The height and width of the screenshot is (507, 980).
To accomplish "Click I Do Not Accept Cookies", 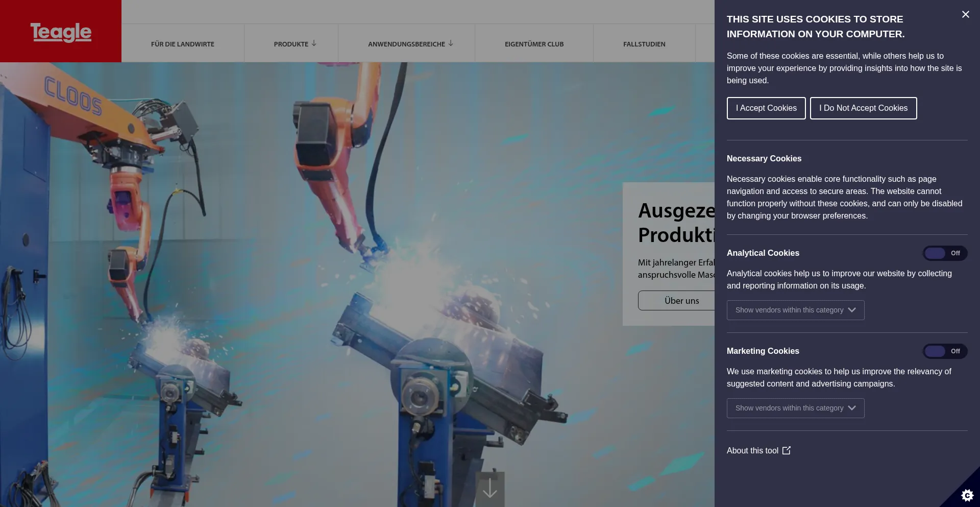I will pos(863,108).
